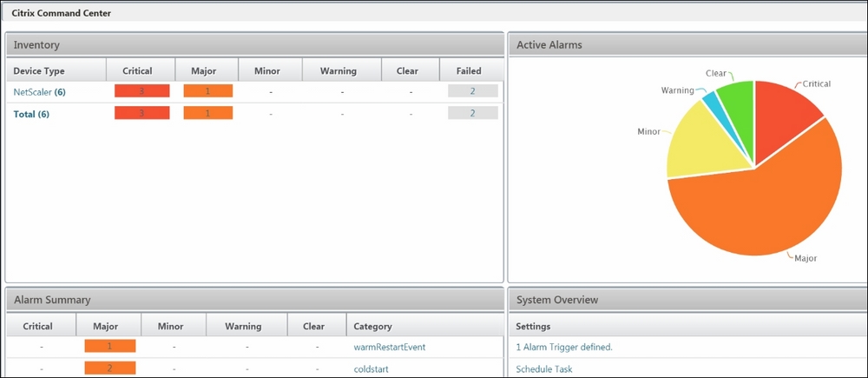
Task: Select the Major 1 bar in Total row
Action: coord(207,113)
